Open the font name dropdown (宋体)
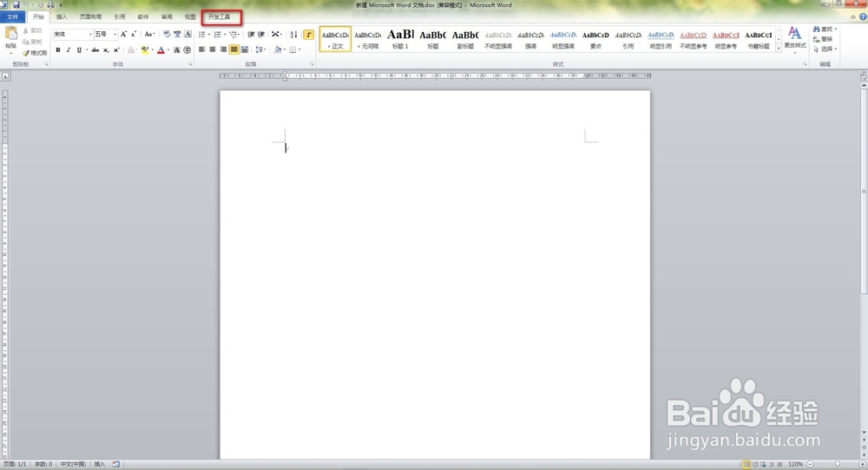Viewport: 868px width, 470px height. coord(90,35)
